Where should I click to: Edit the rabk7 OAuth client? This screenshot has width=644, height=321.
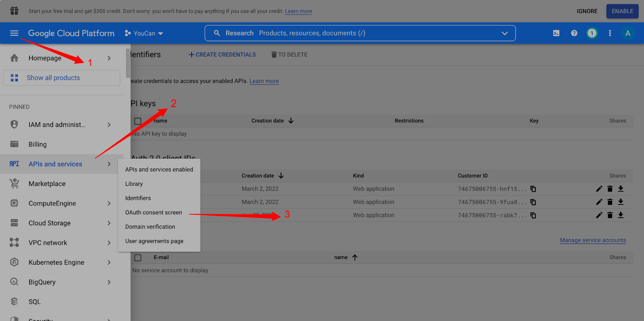point(599,215)
